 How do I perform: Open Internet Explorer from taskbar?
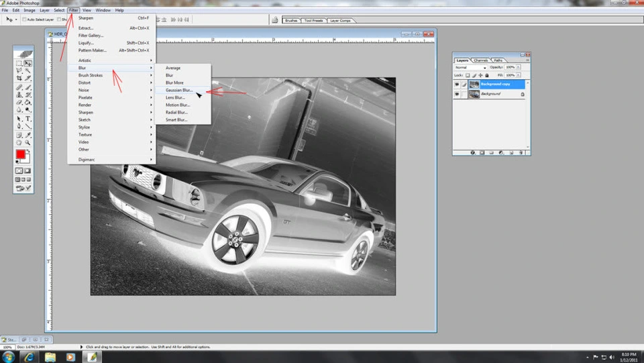click(29, 357)
